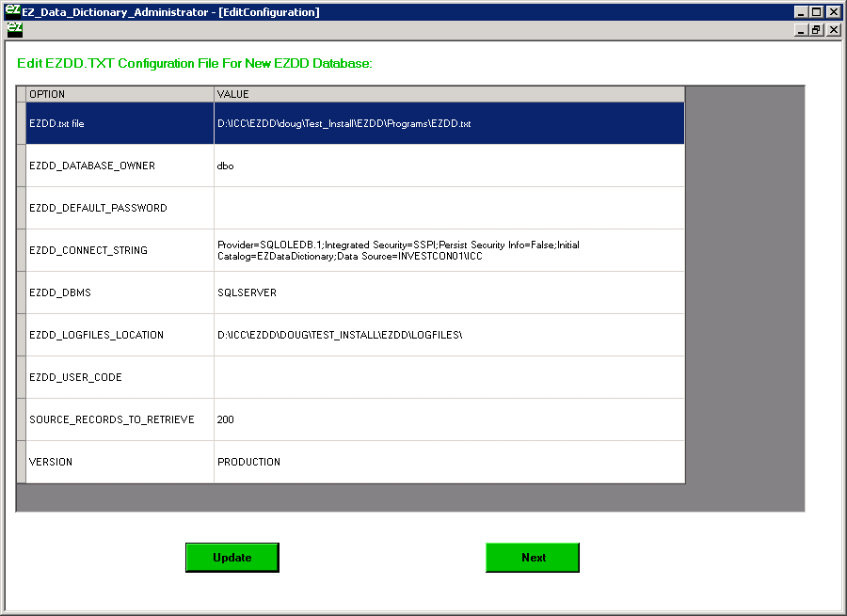
Task: Click the empty EZDD_DEFAULT_PASSWORD value cell
Action: coord(449,208)
